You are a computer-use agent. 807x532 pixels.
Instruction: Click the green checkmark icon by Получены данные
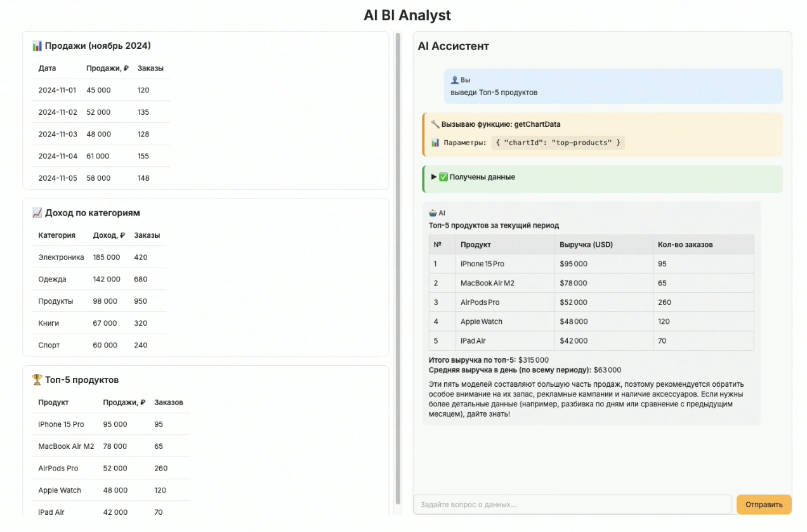coord(443,178)
